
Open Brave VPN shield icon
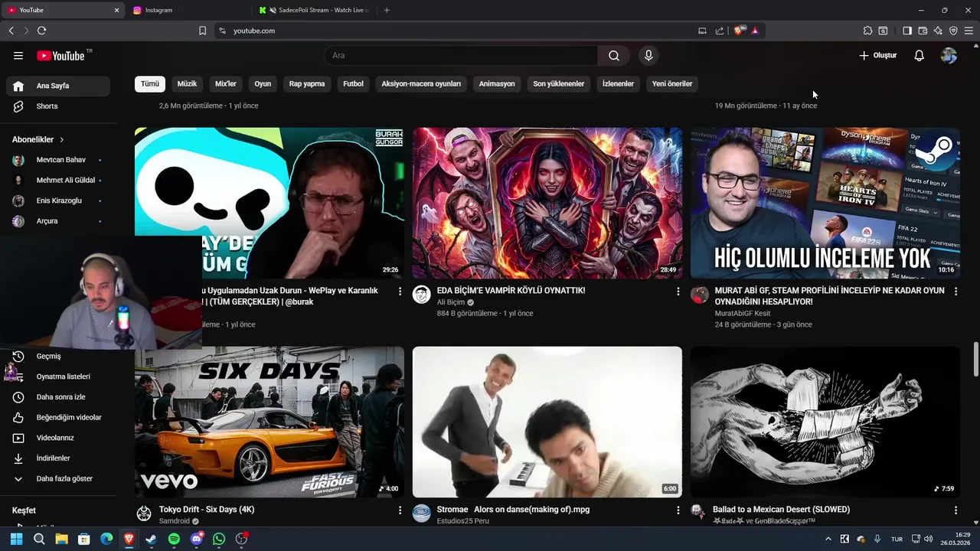coord(953,31)
